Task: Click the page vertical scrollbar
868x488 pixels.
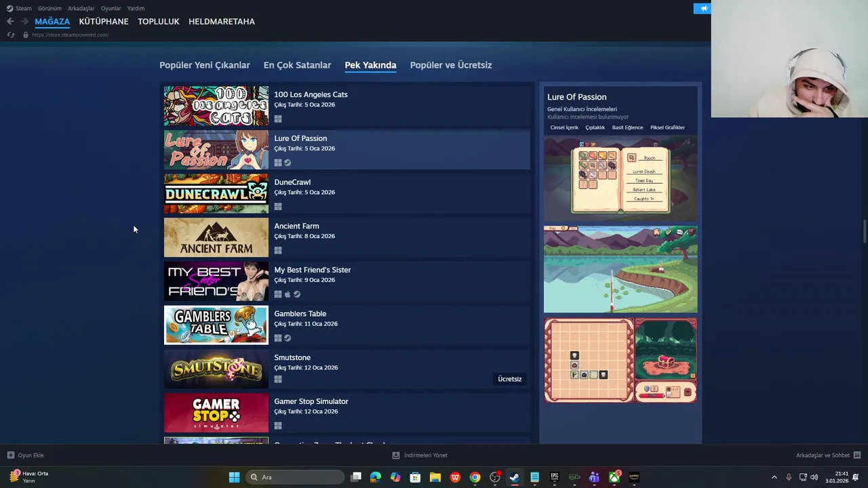Action: click(x=864, y=231)
